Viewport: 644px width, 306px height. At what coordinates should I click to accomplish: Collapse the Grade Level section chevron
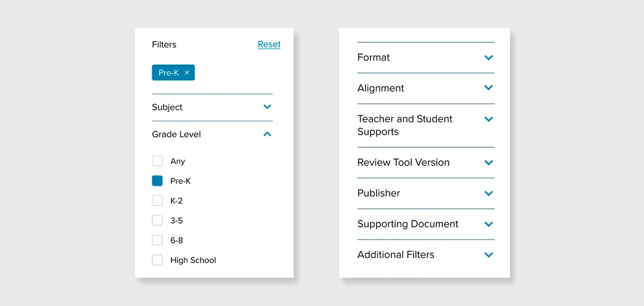pos(267,134)
